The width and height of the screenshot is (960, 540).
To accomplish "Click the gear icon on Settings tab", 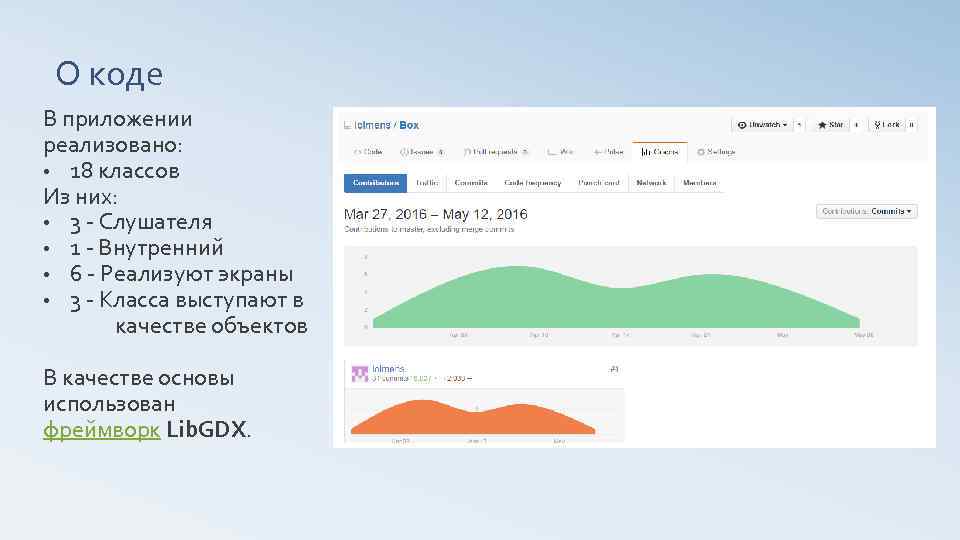I will coord(701,152).
